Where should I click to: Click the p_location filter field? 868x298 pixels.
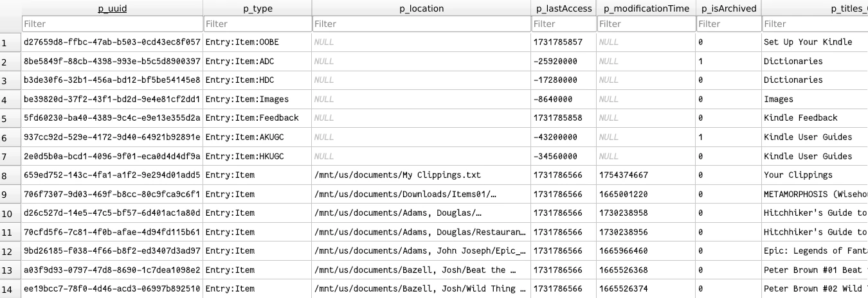click(422, 24)
